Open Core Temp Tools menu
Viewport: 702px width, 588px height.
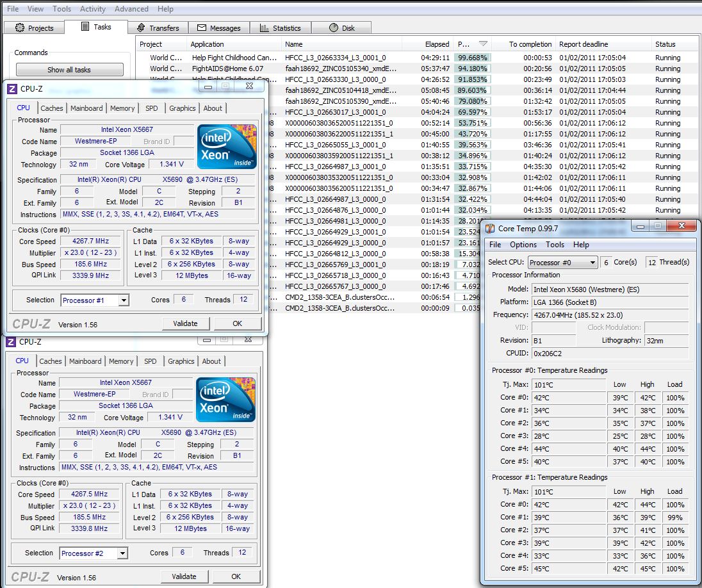pyautogui.click(x=555, y=245)
